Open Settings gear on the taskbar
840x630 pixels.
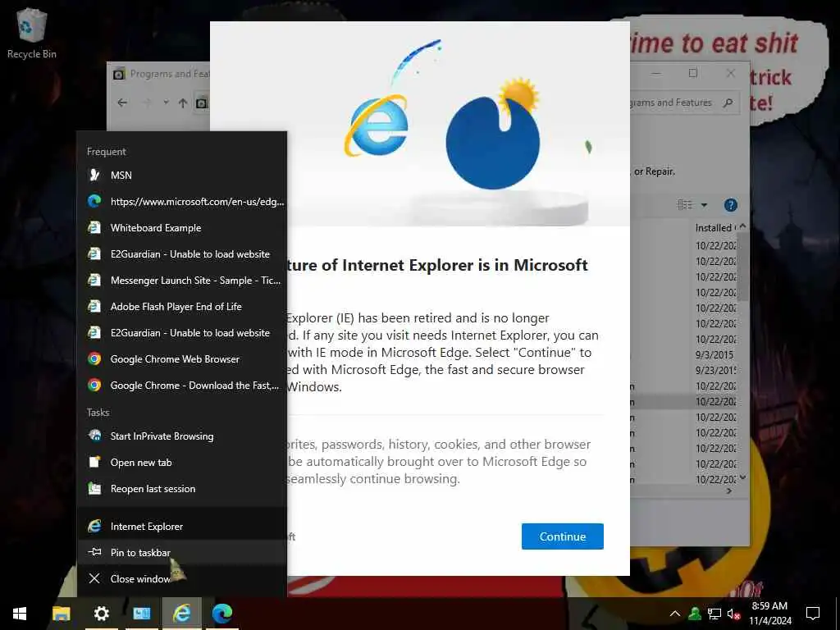pos(101,614)
